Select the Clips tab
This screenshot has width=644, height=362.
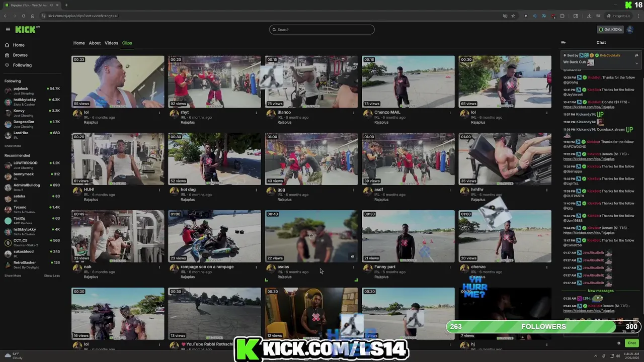pos(127,43)
